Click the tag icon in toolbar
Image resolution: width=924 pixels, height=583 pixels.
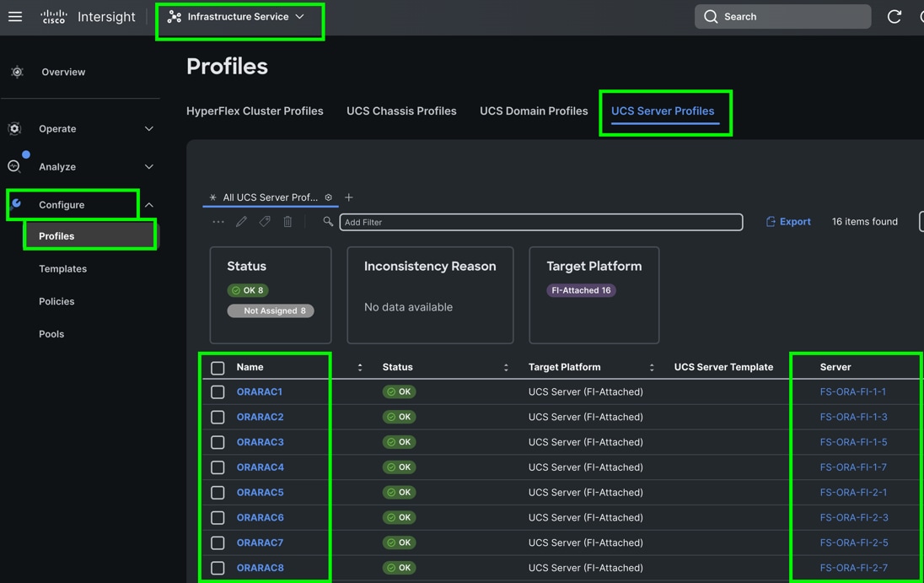coord(265,222)
